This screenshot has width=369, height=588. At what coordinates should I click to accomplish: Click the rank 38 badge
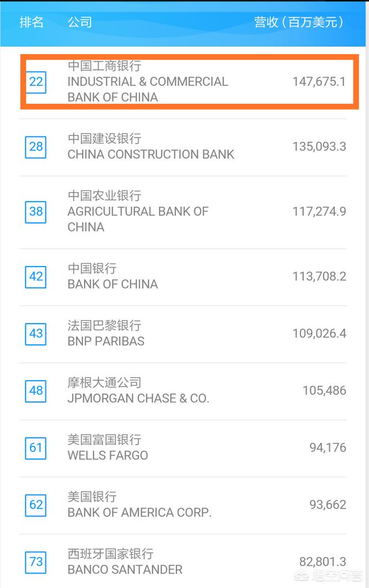36,212
